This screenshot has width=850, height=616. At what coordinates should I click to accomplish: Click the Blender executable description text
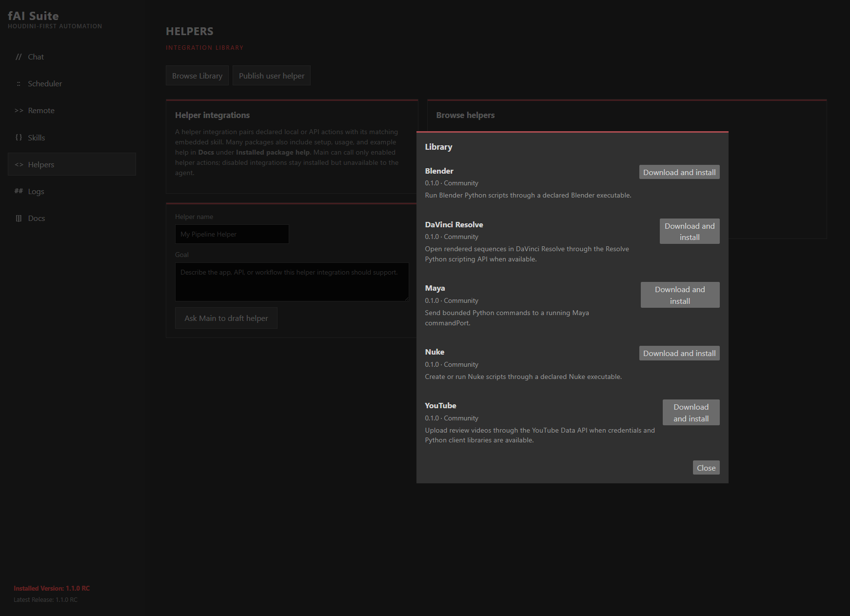(x=528, y=195)
